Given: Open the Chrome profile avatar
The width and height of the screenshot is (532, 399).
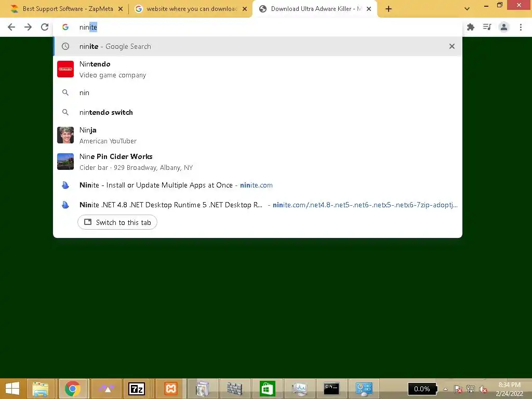Looking at the screenshot, I should tap(504, 27).
